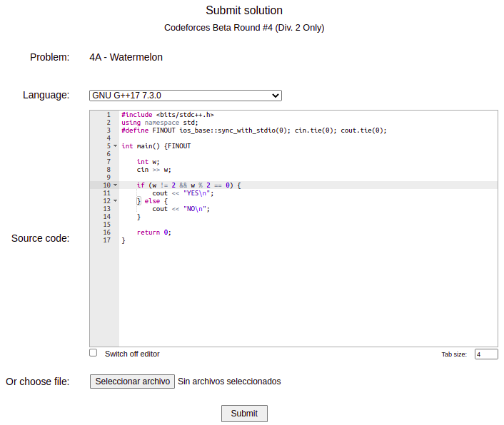Click the #include <bits/stdc++.h> code line
Screen dimensions: 504x425
[x=168, y=115]
